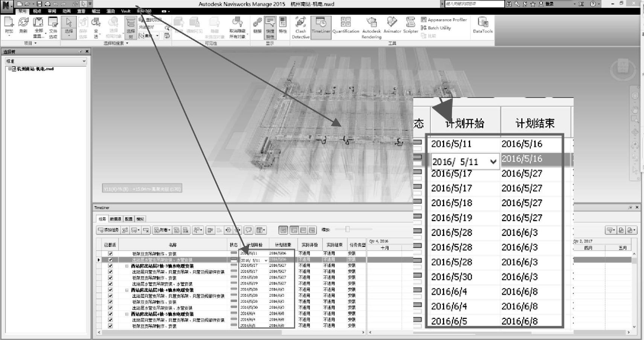
Task: Click the Reset All (全部重置) icon
Action: (x=38, y=27)
